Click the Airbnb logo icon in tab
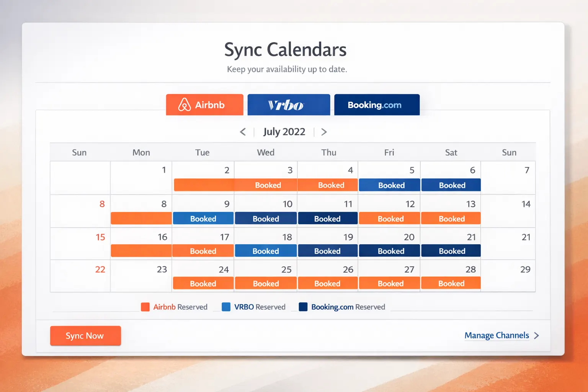588x392 pixels. pos(185,105)
